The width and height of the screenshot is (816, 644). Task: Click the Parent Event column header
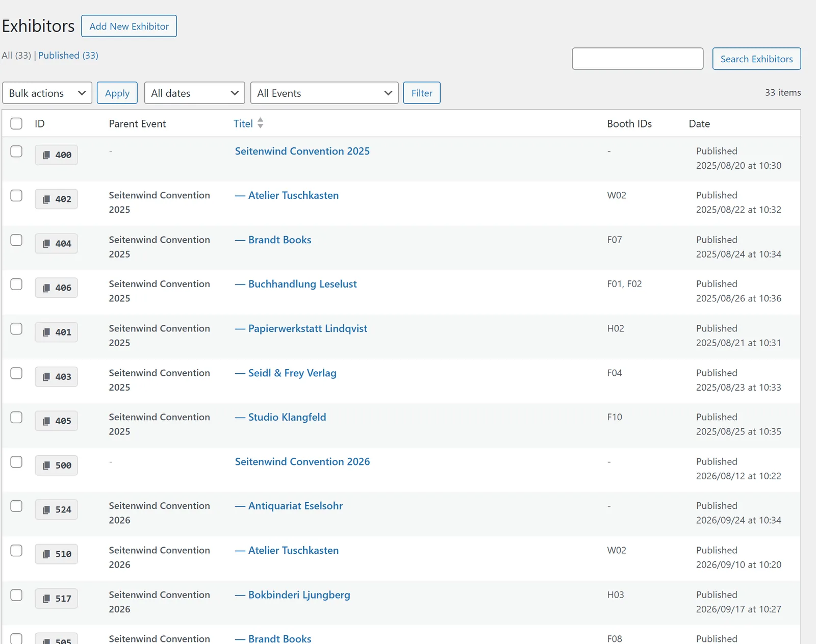click(x=137, y=123)
